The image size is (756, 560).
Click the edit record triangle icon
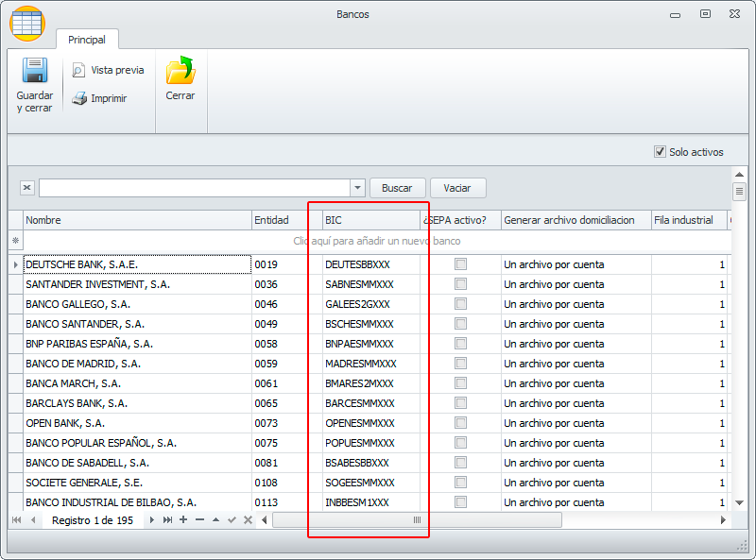coord(216,520)
